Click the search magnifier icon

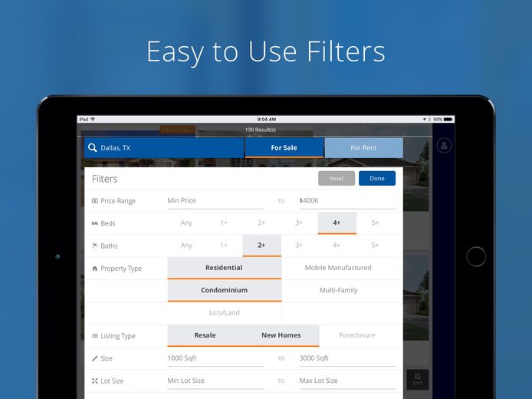coord(92,148)
